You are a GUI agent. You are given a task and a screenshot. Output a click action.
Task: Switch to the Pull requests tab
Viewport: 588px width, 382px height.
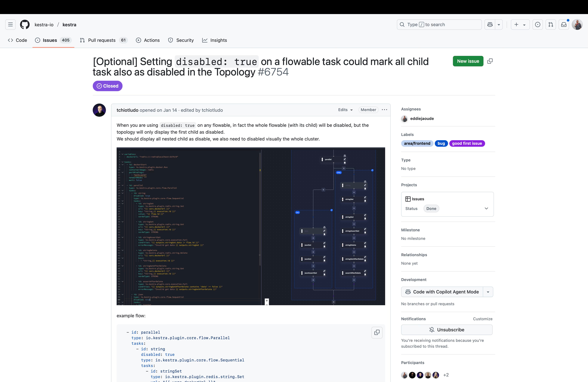[x=104, y=40]
